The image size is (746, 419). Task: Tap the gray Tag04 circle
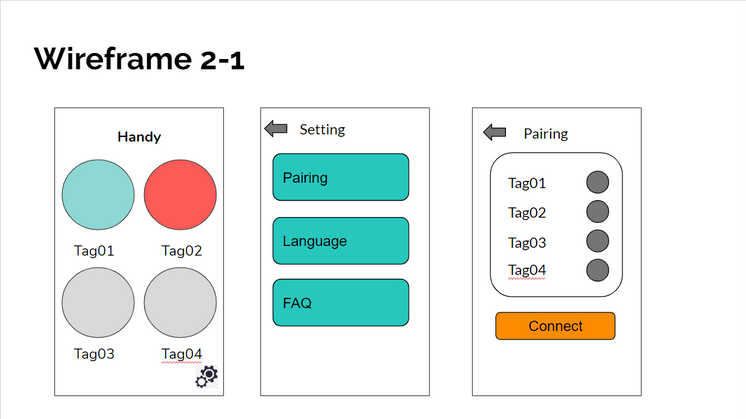click(180, 303)
